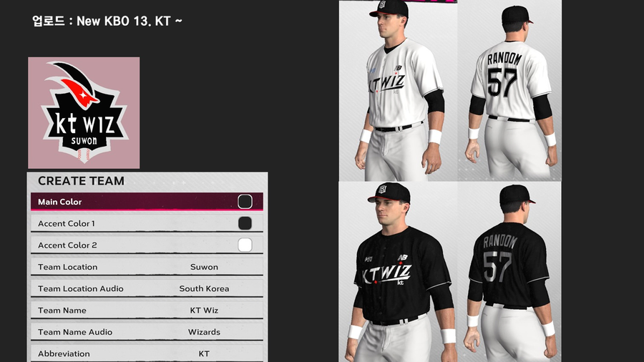
Task: Select the Main Color menu row
Action: pos(147,202)
